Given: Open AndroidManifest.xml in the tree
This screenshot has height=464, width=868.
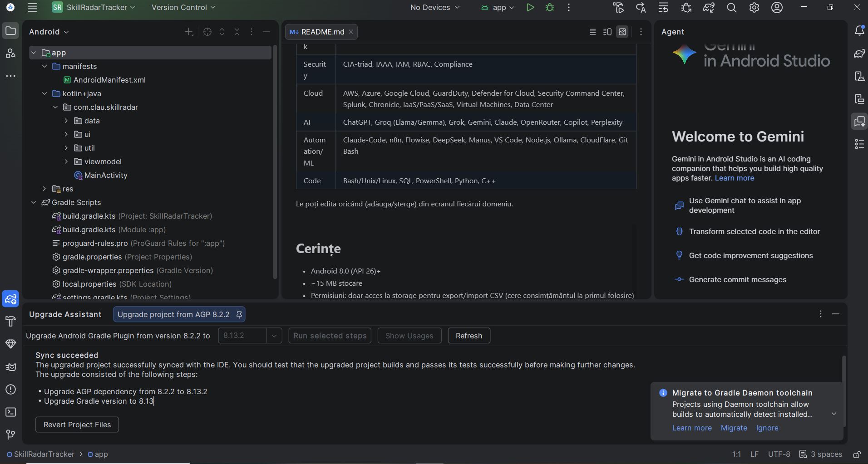Looking at the screenshot, I should [109, 80].
